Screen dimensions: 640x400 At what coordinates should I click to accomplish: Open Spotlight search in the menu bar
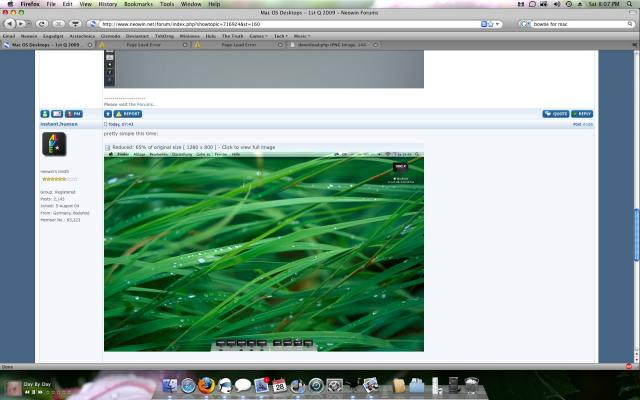[x=630, y=4]
